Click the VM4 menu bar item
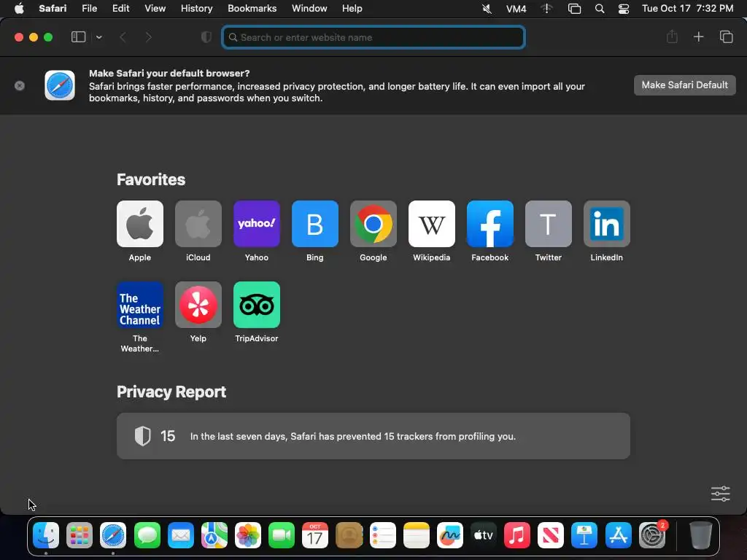The width and height of the screenshot is (747, 560). pyautogui.click(x=516, y=9)
